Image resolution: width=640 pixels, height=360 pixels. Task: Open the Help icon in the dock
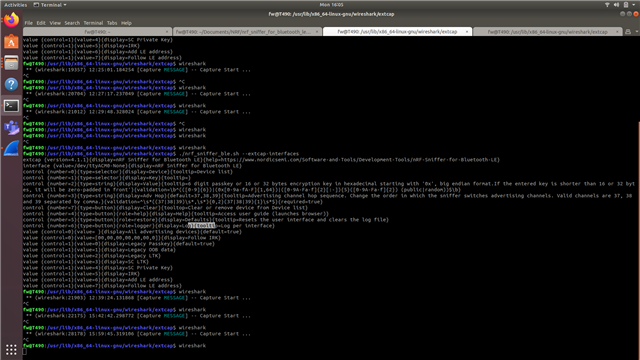pyautogui.click(x=11, y=84)
